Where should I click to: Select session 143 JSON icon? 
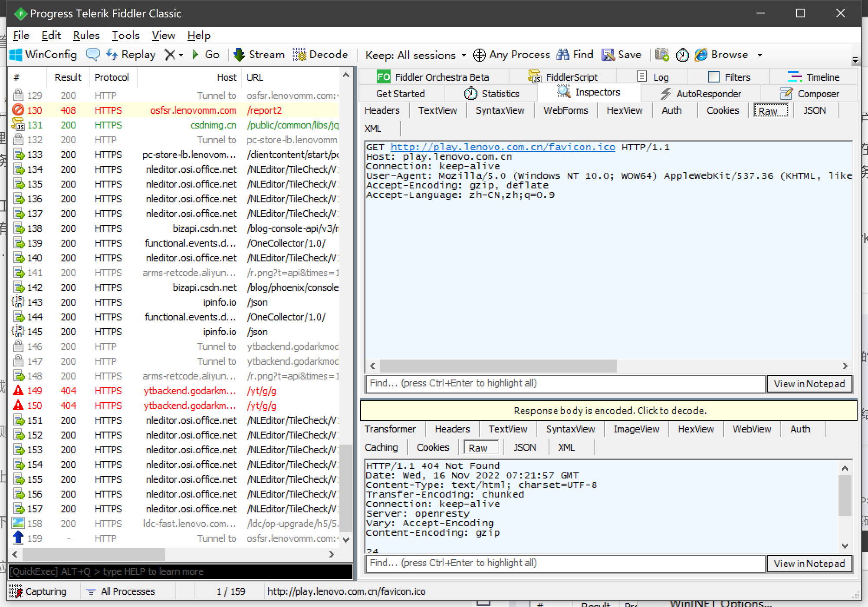(18, 302)
